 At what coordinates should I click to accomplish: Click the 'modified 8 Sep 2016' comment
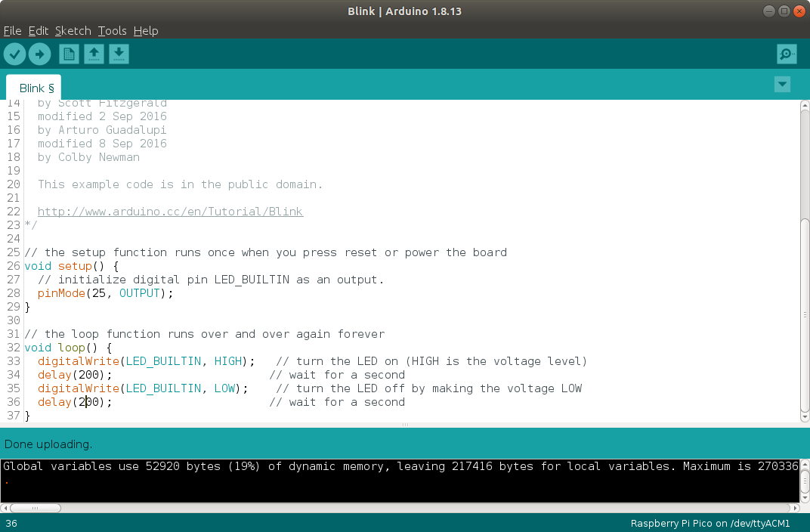102,144
